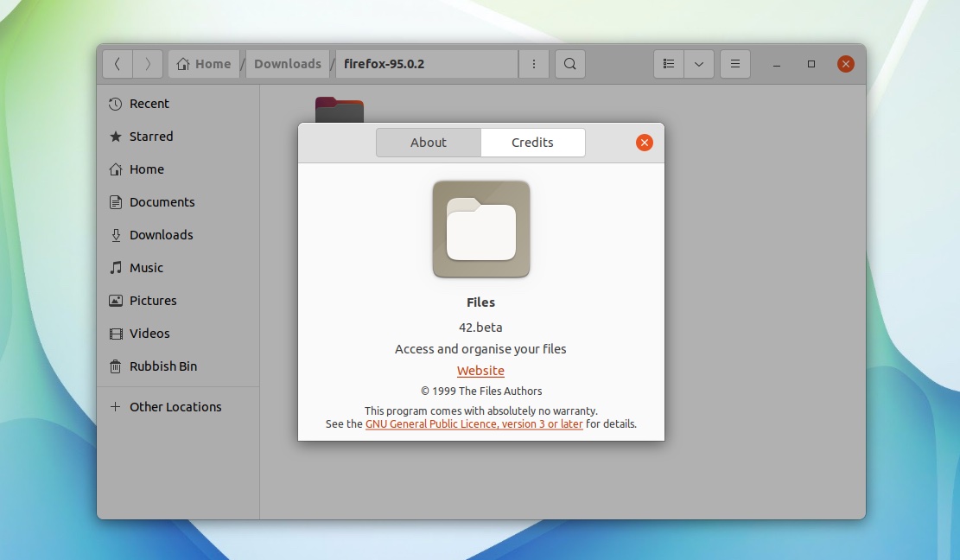Close the About Files dialog
Image resolution: width=960 pixels, height=560 pixels.
point(644,143)
